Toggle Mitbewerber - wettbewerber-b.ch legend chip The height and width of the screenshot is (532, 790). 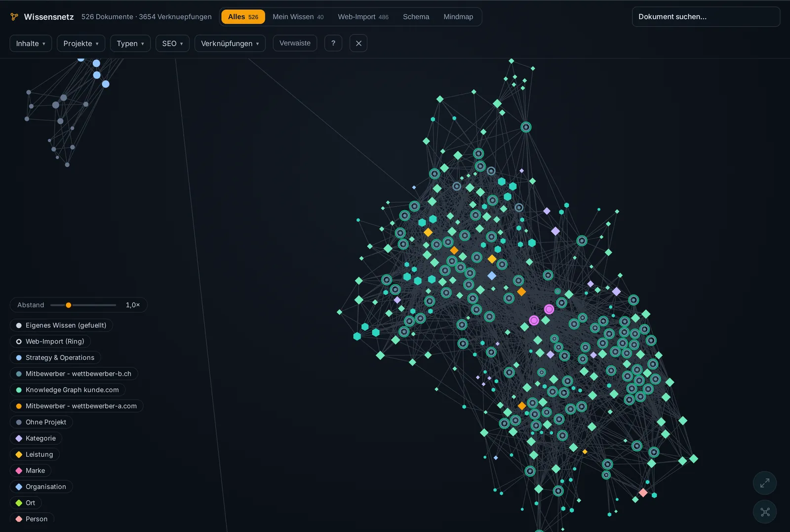74,374
